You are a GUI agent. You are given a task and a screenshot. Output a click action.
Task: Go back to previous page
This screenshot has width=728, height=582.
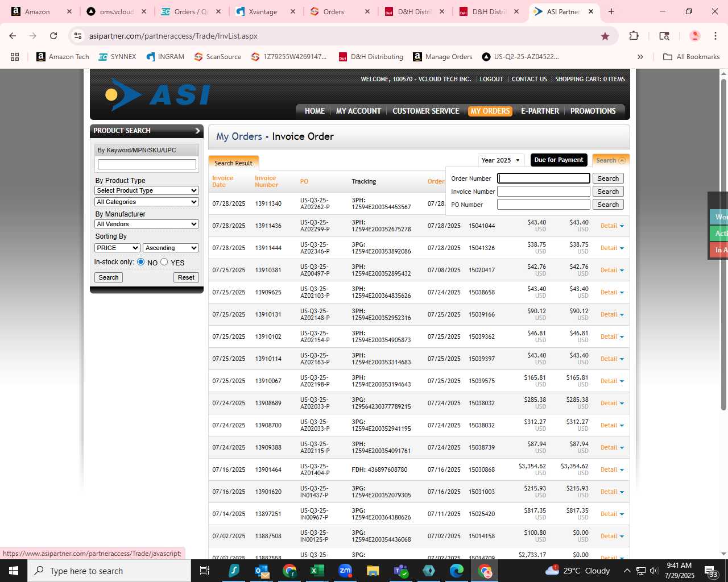tap(13, 36)
